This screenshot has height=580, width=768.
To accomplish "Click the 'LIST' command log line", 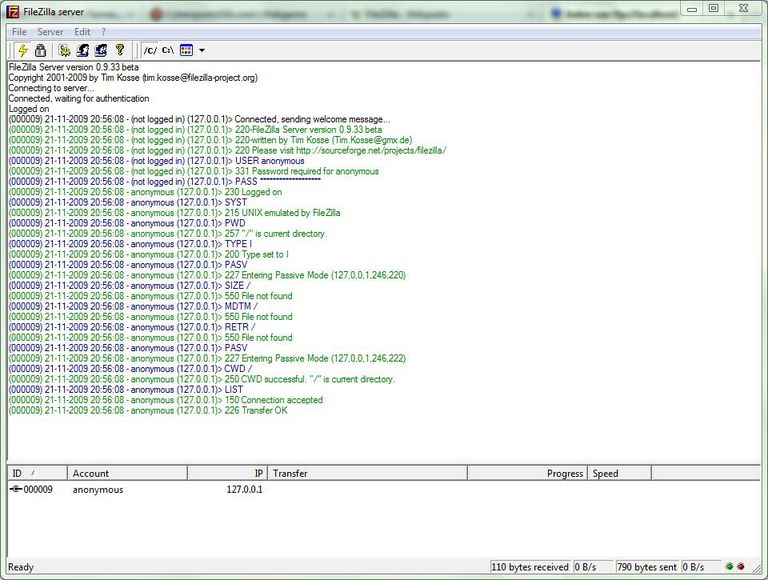I will [125, 389].
